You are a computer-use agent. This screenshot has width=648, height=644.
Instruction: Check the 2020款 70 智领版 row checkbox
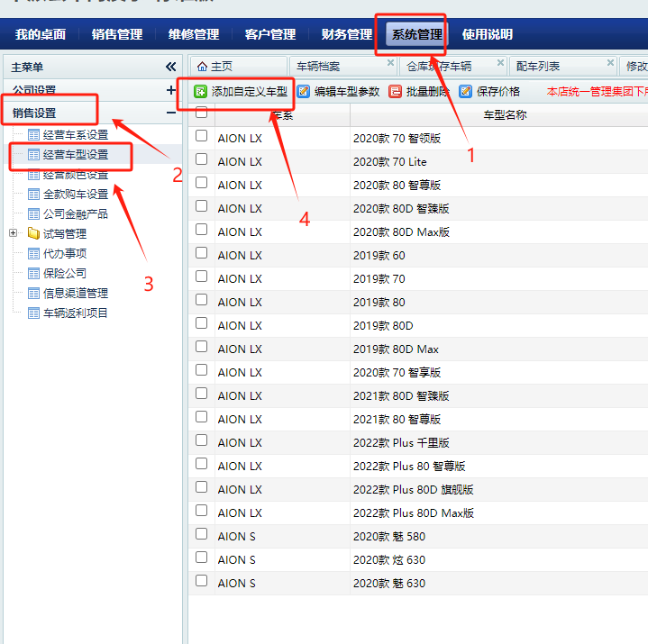coord(202,137)
